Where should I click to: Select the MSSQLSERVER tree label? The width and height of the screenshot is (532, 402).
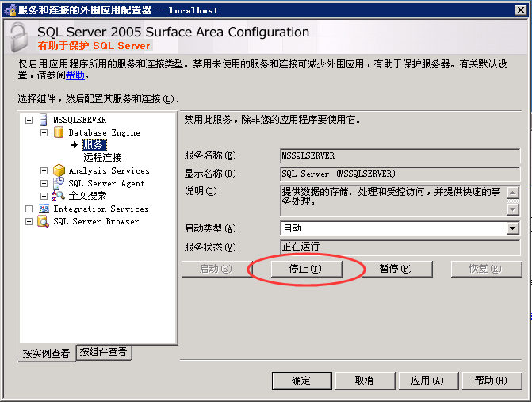click(x=80, y=120)
